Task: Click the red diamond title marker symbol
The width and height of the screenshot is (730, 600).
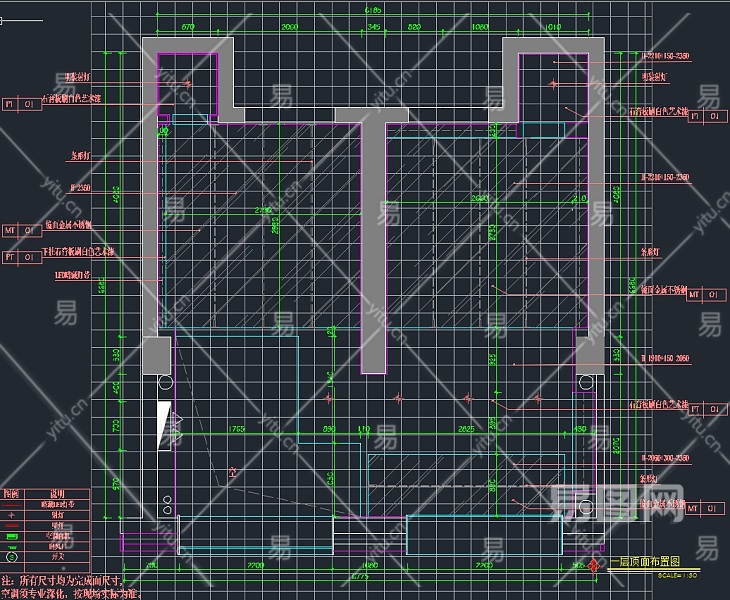Action: [594, 566]
